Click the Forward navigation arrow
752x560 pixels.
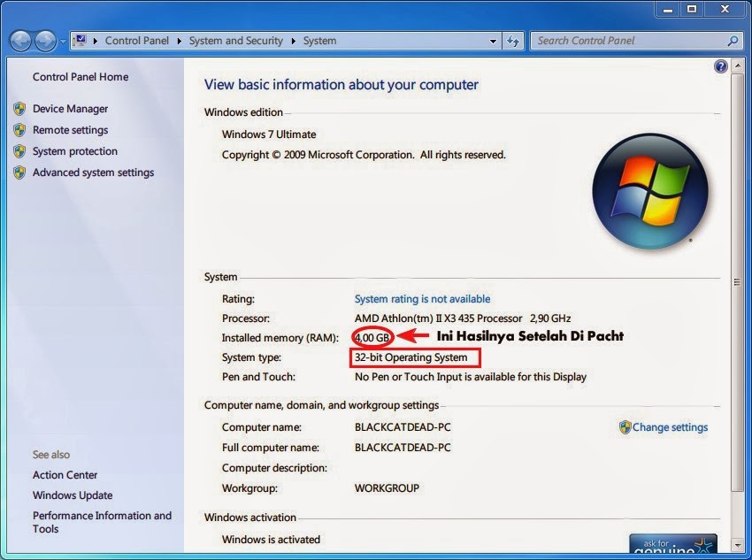[45, 42]
